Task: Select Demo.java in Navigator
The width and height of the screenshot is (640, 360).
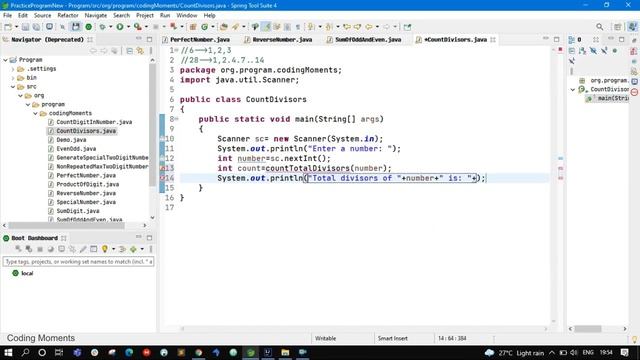Action: pyautogui.click(x=71, y=140)
